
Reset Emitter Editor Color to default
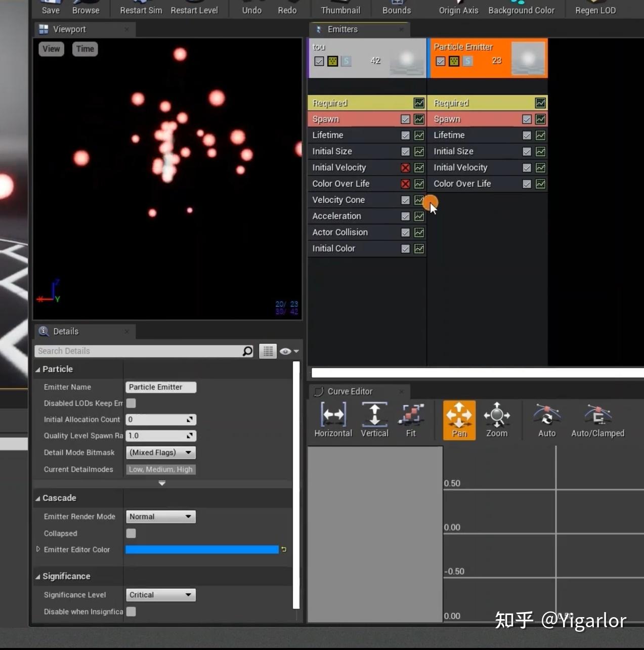coord(284,549)
